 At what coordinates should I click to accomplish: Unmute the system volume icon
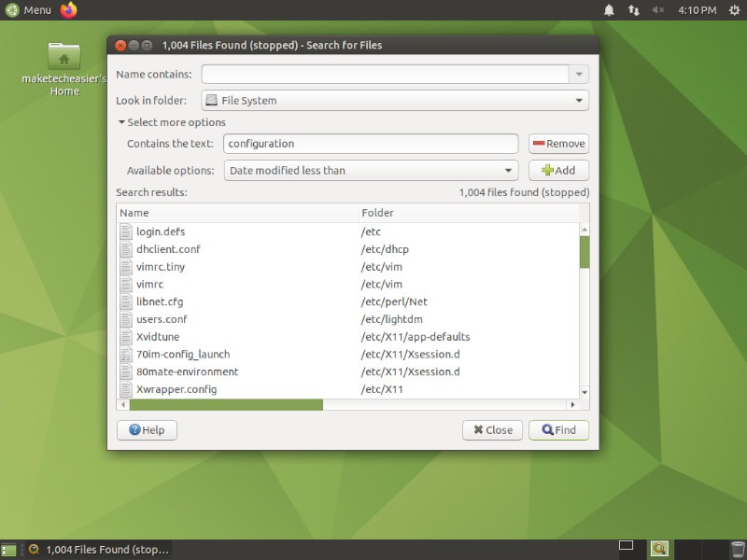pos(656,10)
